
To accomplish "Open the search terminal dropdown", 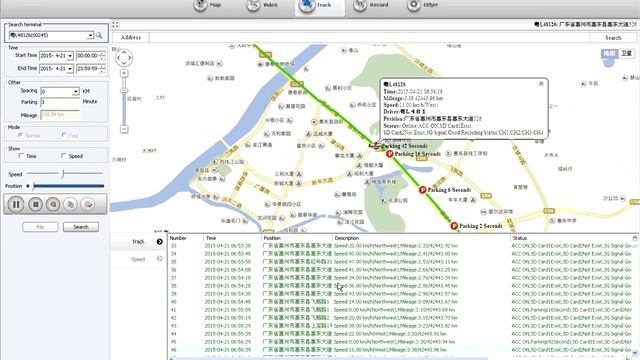I will point(90,36).
